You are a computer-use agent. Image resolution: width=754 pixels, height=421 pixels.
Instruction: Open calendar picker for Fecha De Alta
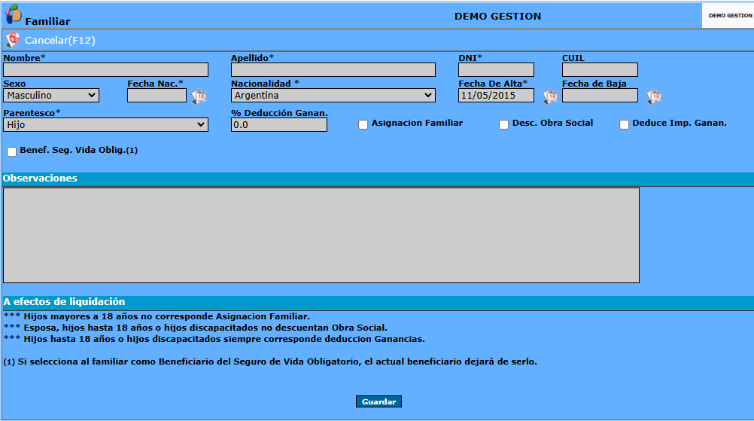pyautogui.click(x=550, y=97)
